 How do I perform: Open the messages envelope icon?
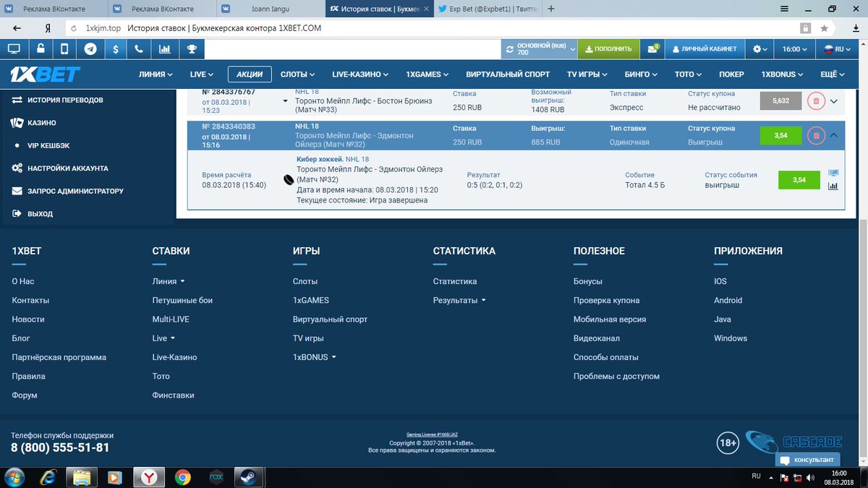click(x=652, y=49)
